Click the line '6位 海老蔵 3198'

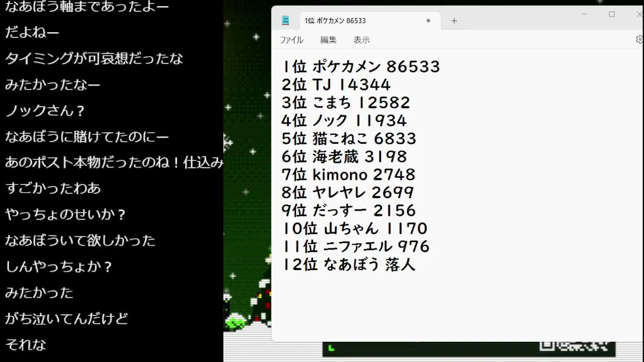click(x=344, y=156)
